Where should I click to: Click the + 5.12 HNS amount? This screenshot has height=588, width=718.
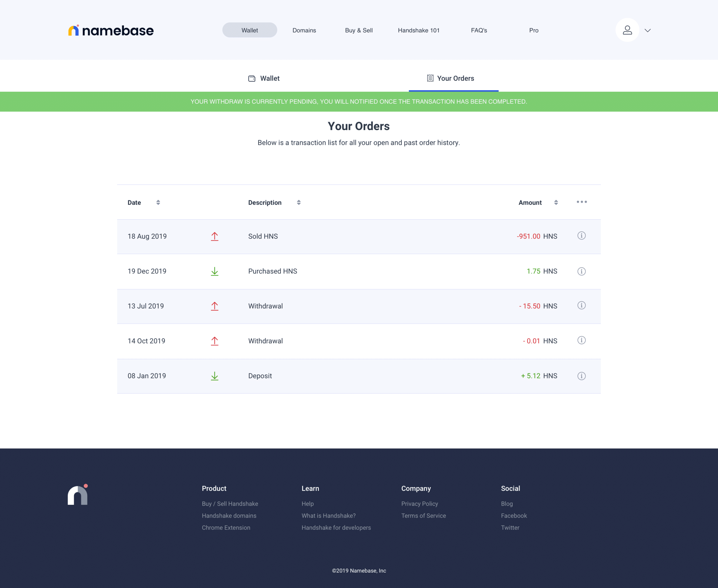pos(539,376)
